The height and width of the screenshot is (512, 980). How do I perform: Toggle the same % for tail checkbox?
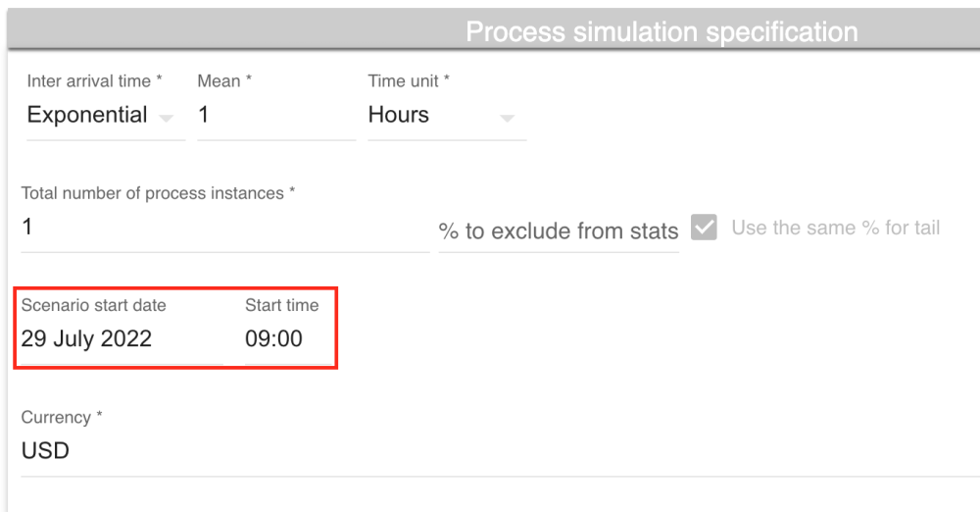[704, 228]
